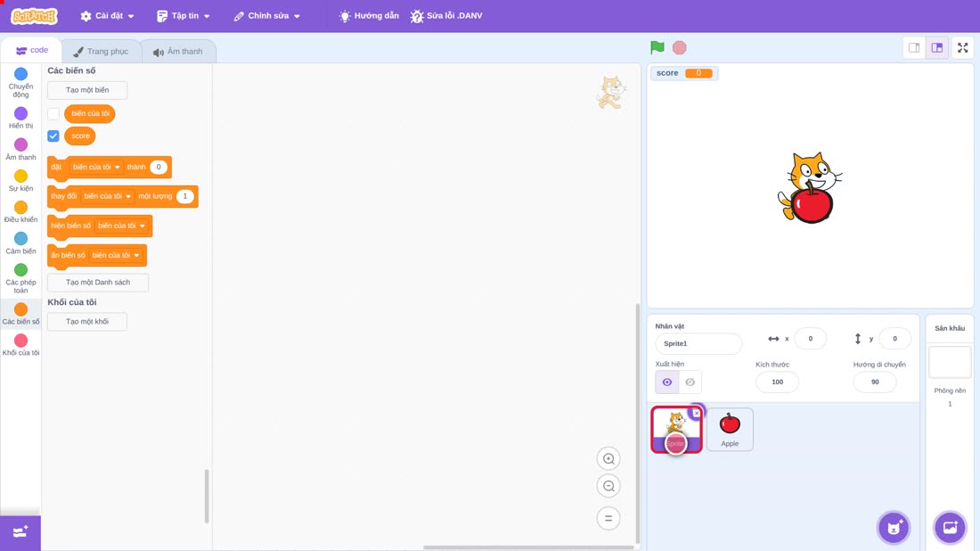Choose a new backdrop
The width and height of the screenshot is (980, 551).
(950, 528)
